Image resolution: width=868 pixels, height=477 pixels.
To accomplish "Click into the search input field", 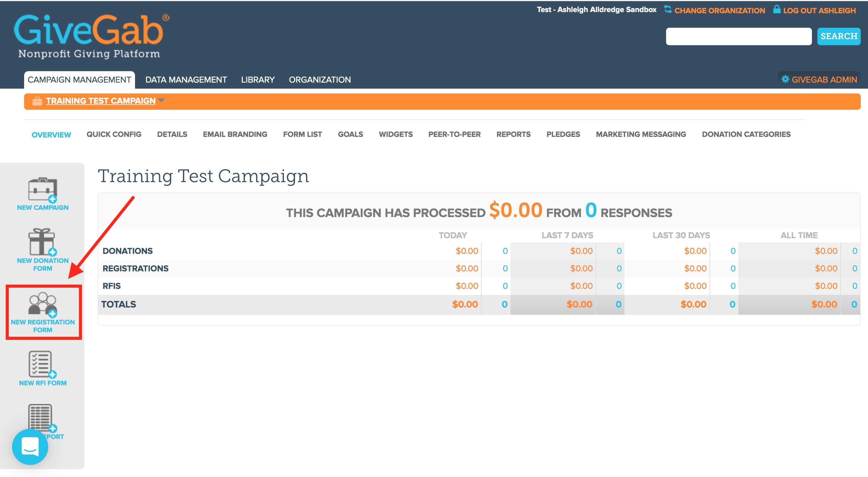I will click(739, 36).
